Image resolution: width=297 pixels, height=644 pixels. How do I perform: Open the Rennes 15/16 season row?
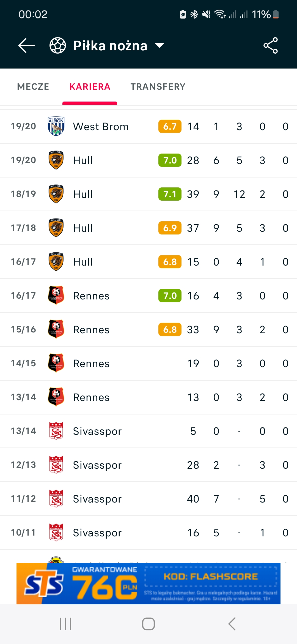pyautogui.click(x=148, y=330)
